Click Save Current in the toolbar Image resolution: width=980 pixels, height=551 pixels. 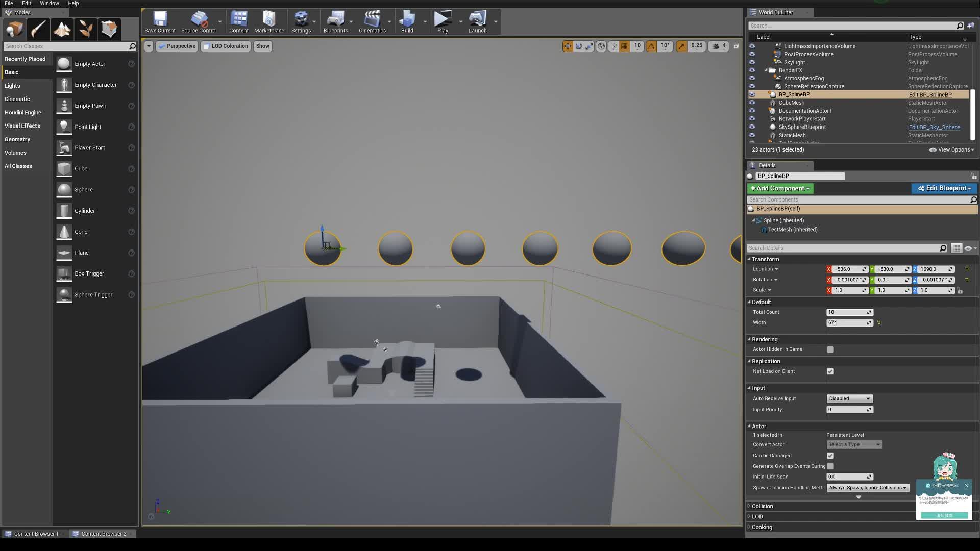click(x=159, y=20)
